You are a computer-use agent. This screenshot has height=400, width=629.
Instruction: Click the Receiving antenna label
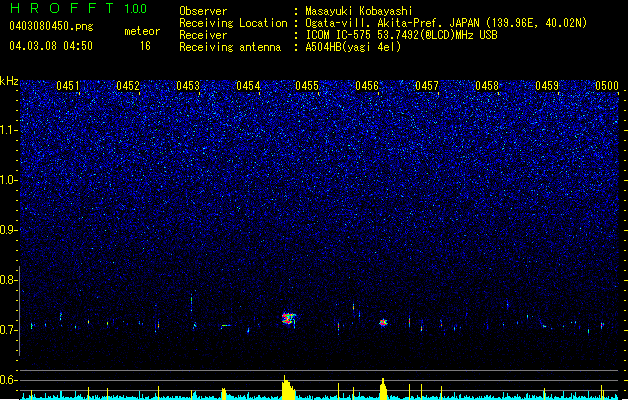coord(230,47)
